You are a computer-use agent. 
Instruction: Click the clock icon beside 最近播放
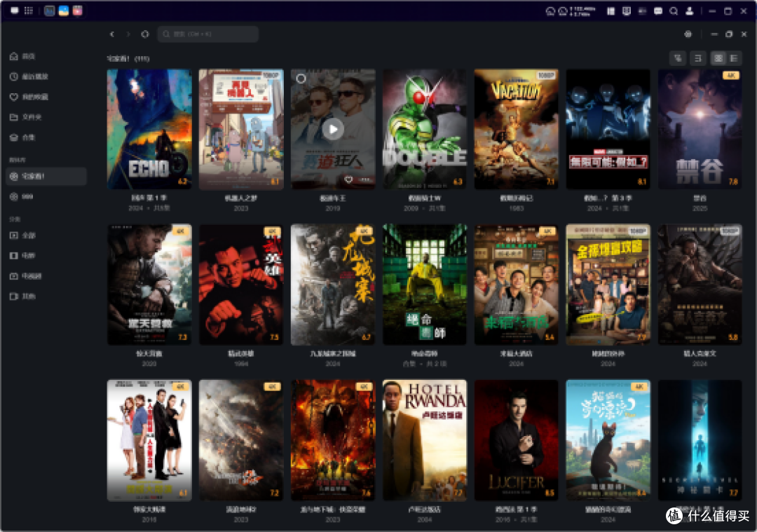coord(13,77)
